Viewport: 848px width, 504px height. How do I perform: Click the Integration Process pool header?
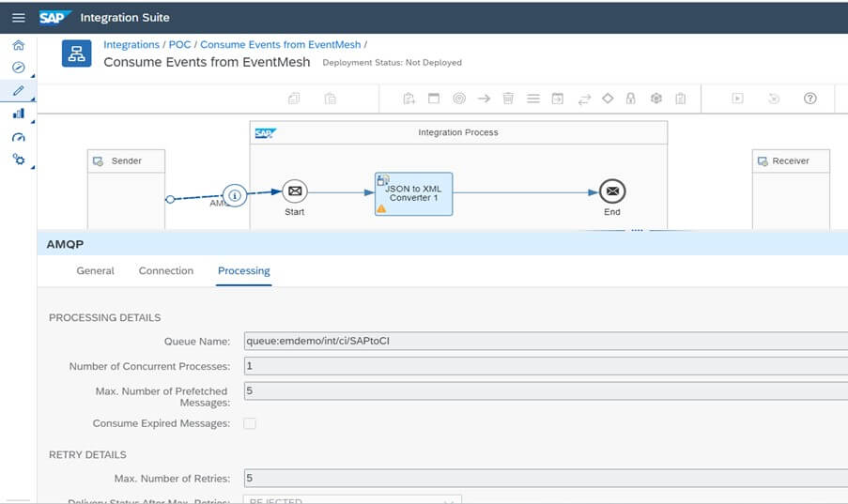(458, 132)
